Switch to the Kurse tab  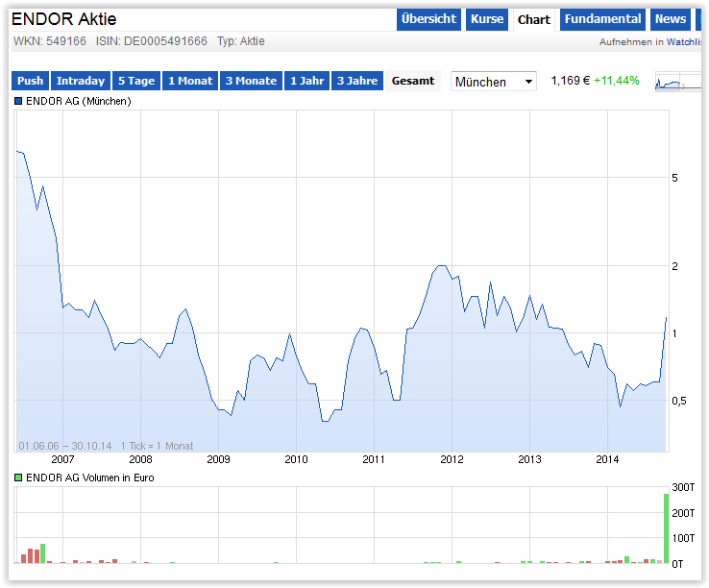(487, 19)
